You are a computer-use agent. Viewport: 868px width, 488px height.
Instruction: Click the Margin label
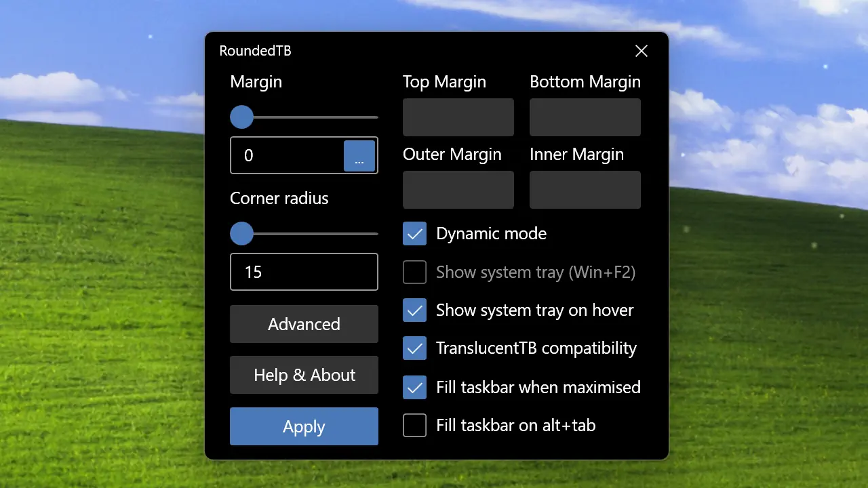click(x=256, y=82)
